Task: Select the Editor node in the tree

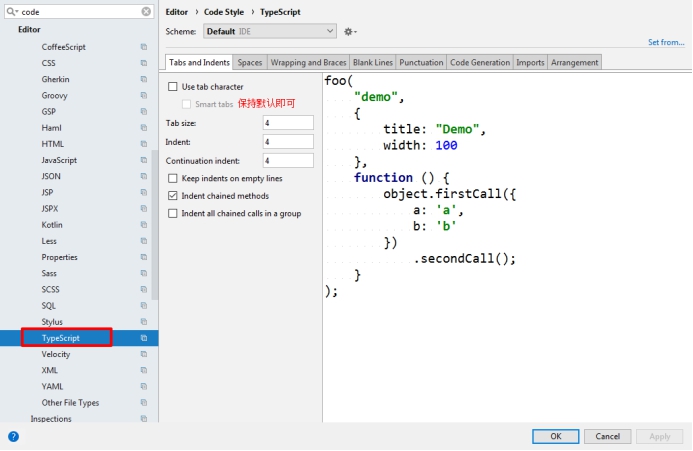Action: (29, 30)
